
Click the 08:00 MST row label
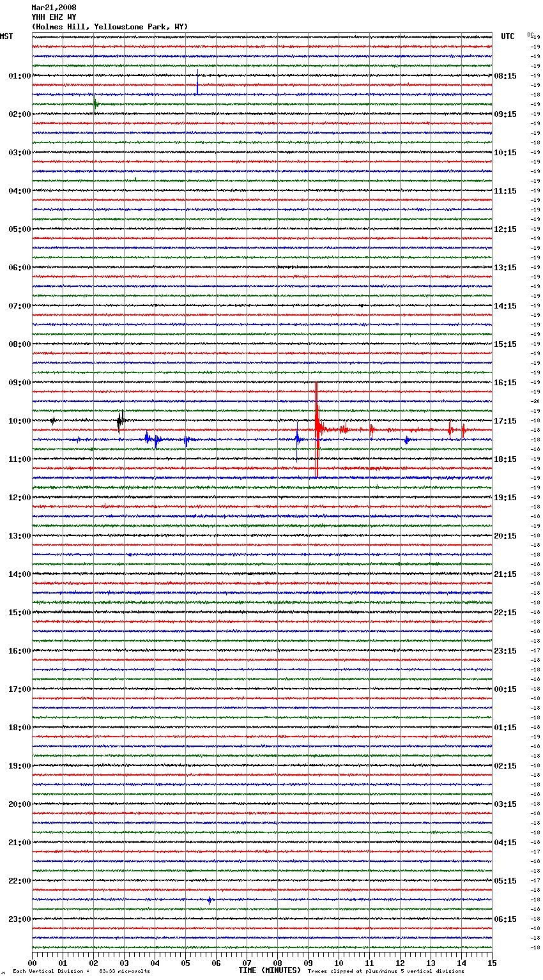20,344
